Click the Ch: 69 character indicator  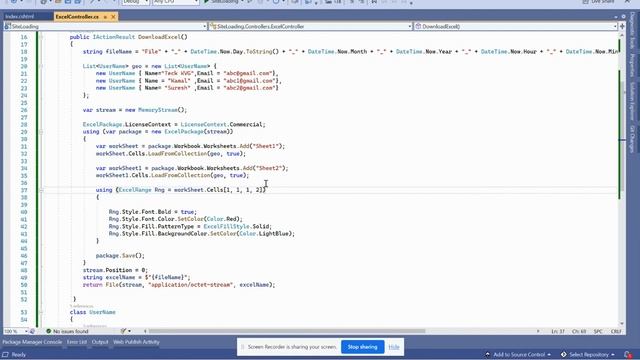(x=579, y=331)
